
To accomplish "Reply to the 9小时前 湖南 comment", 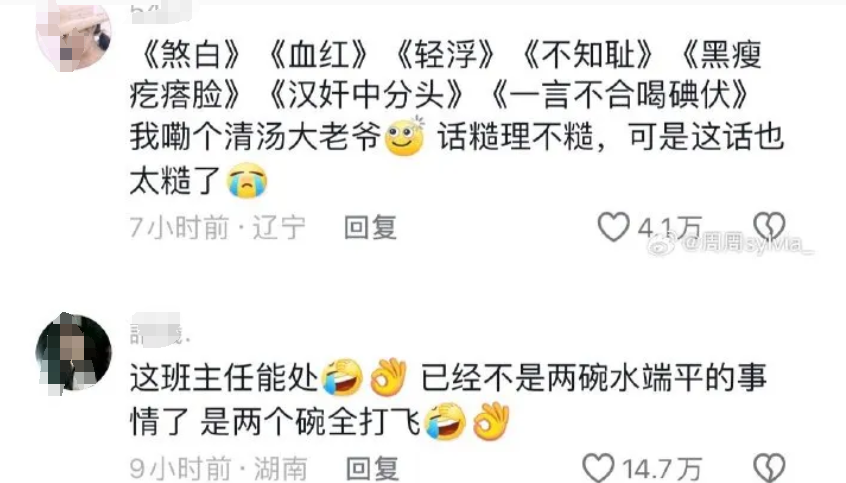I will coord(372,468).
